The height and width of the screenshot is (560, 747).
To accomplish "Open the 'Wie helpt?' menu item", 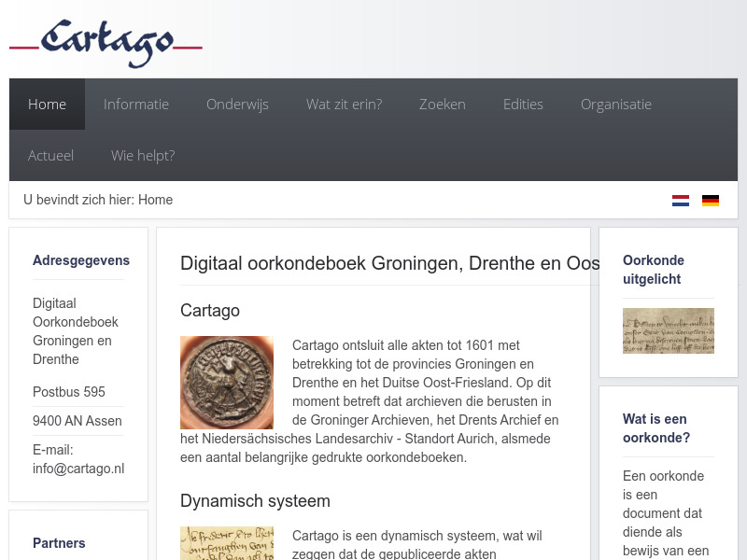I will pyautogui.click(x=143, y=155).
